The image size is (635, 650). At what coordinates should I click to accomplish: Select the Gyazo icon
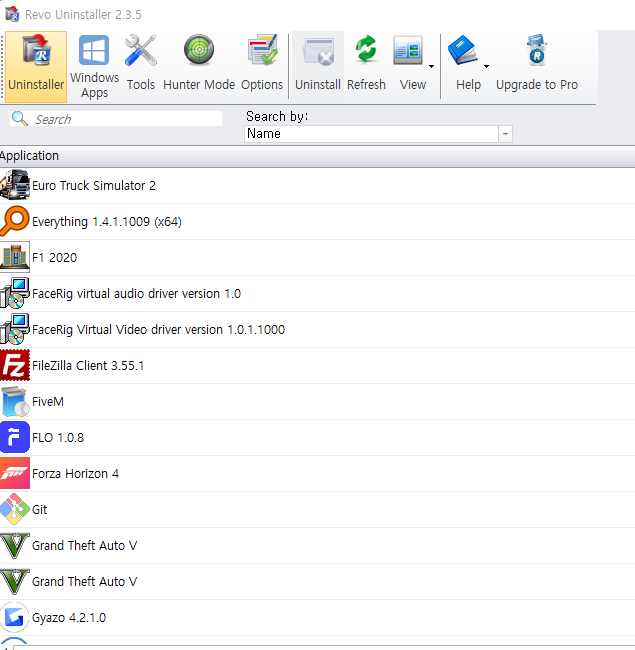coord(15,617)
